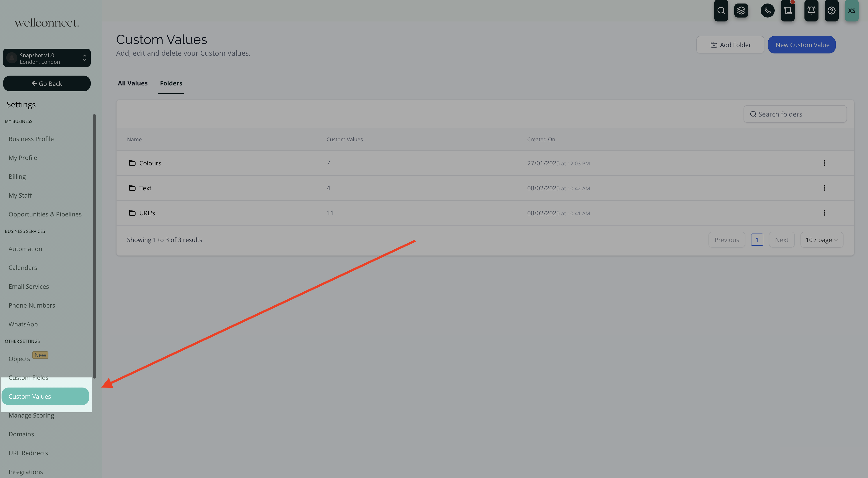This screenshot has width=868, height=478.
Task: Switch to the All Values tab
Action: coord(132,83)
